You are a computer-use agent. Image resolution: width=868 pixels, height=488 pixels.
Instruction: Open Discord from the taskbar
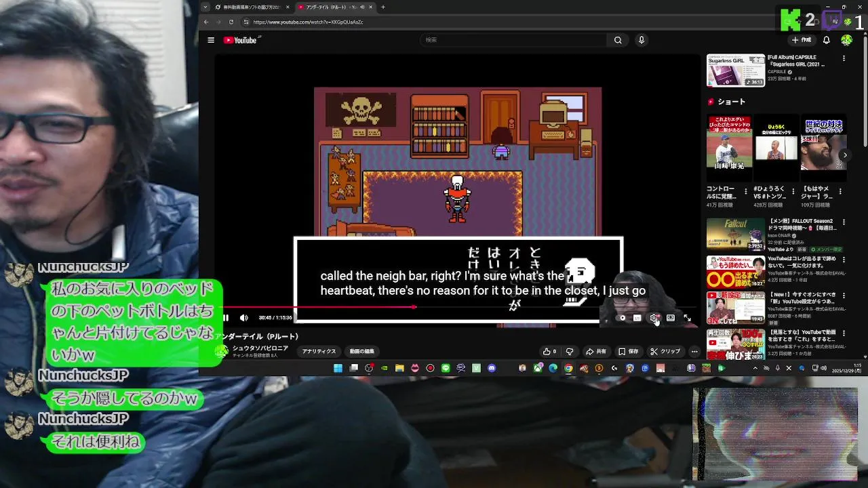pyautogui.click(x=492, y=368)
